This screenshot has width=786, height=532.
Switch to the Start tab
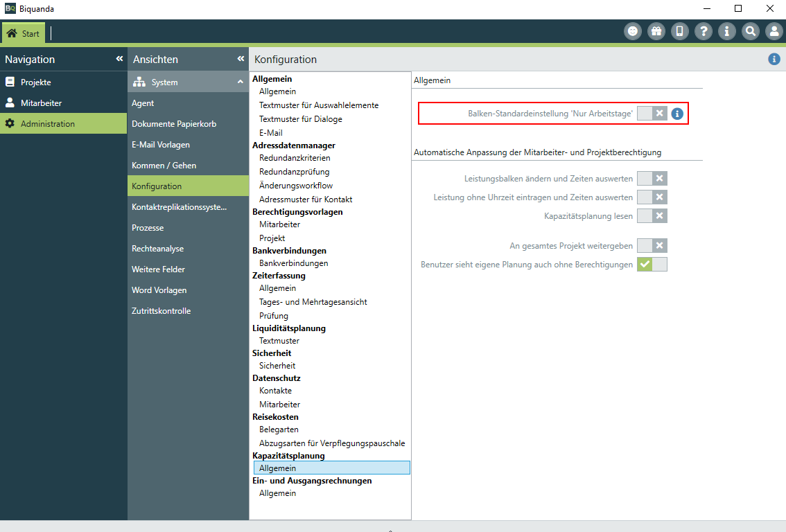tap(24, 33)
